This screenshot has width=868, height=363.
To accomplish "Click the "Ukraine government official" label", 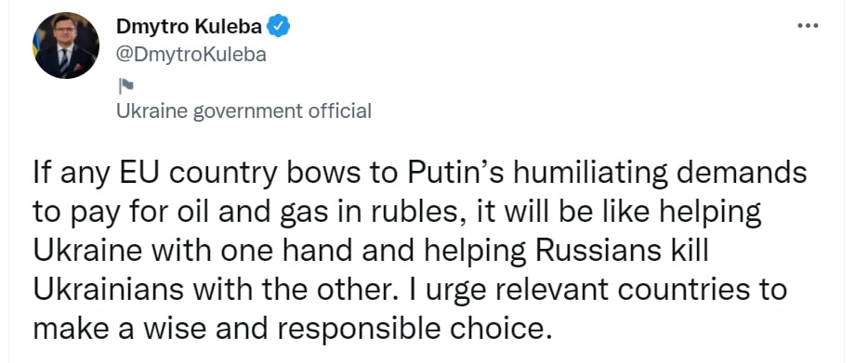I will [243, 111].
